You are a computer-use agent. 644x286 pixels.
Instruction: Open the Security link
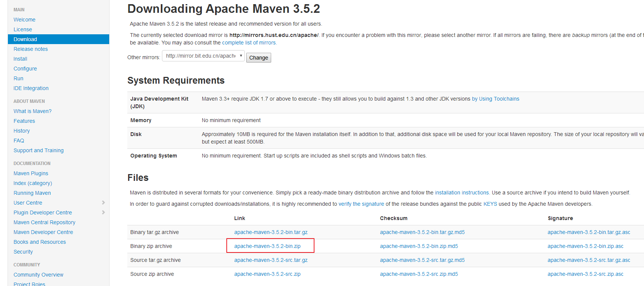tap(23, 252)
